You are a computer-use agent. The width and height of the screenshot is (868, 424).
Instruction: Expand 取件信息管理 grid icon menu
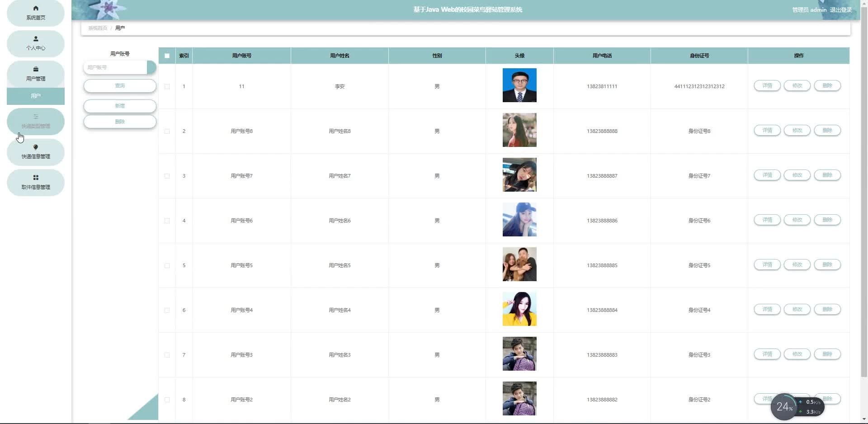coord(36,182)
